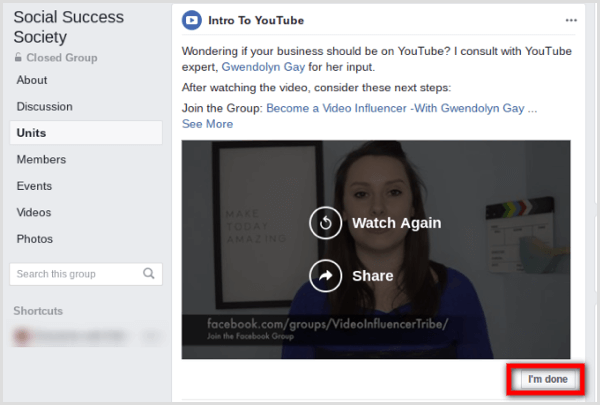600x405 pixels.
Task: Click the Shortcuts heading
Action: tap(38, 311)
